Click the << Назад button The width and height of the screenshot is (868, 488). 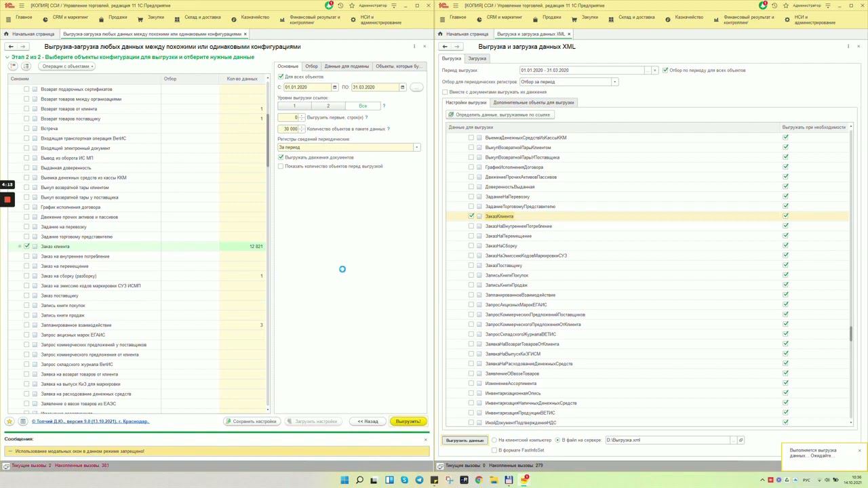pyautogui.click(x=368, y=422)
